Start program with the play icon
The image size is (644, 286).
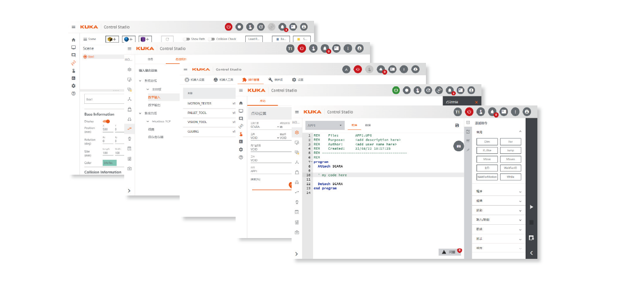pos(531,207)
